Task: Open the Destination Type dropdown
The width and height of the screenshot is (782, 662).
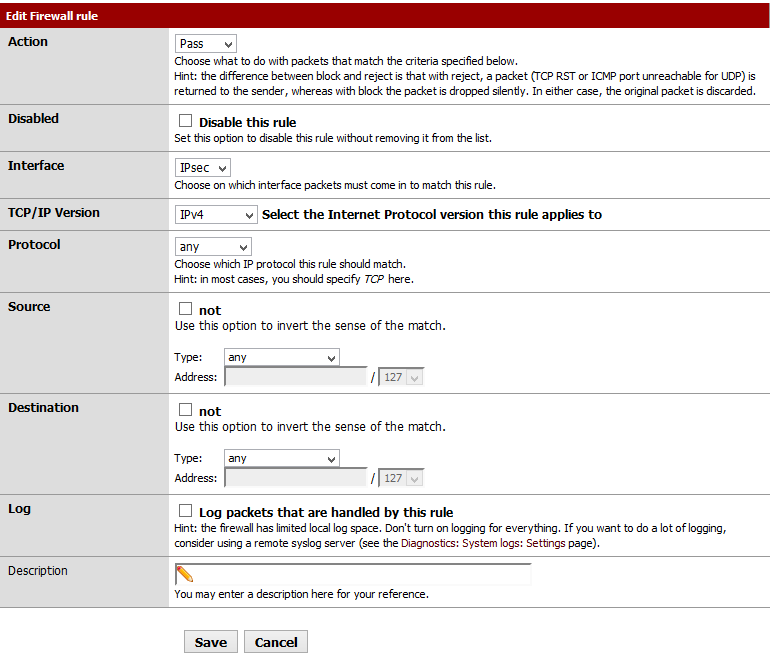Action: pos(282,458)
